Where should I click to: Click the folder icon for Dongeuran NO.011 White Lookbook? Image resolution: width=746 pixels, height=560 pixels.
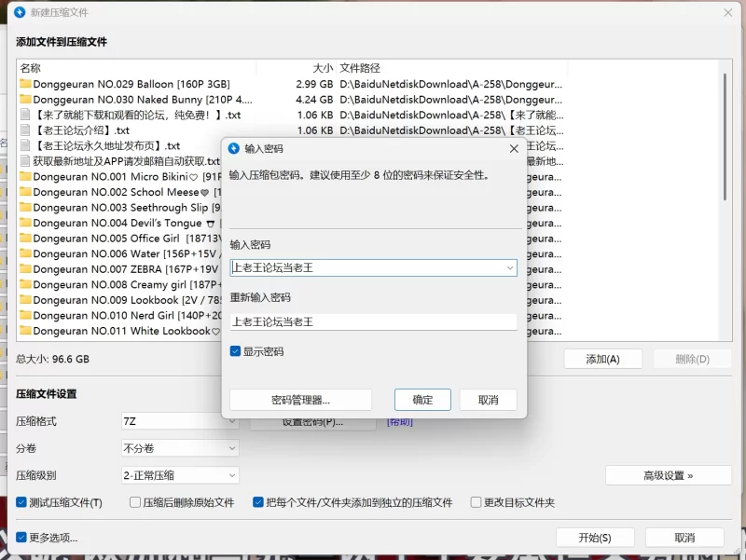[x=25, y=331]
